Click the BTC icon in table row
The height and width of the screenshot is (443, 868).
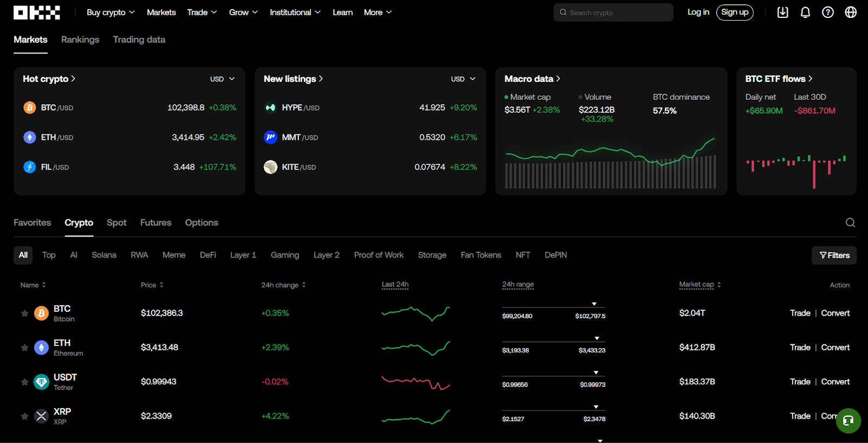point(41,313)
